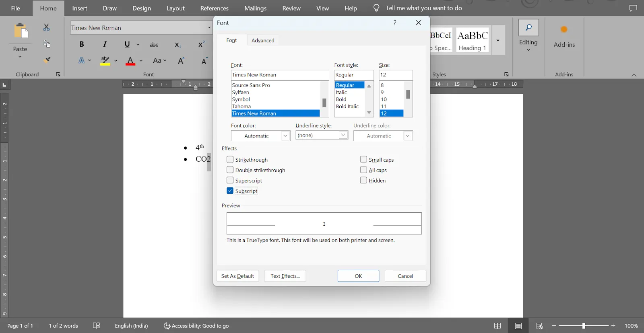Open the Insert ribbon tab

coord(80,8)
